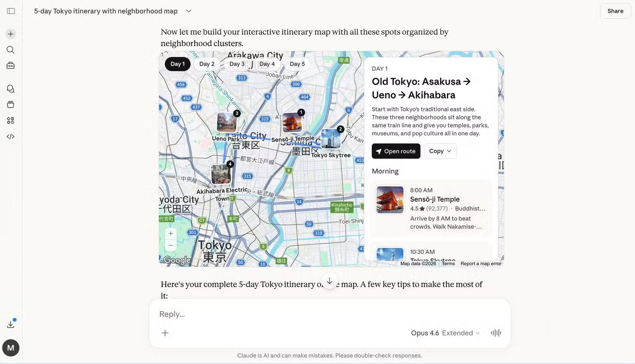Image resolution: width=635 pixels, height=364 pixels.
Task: Start a new chat with plus icon
Action: pos(11,34)
